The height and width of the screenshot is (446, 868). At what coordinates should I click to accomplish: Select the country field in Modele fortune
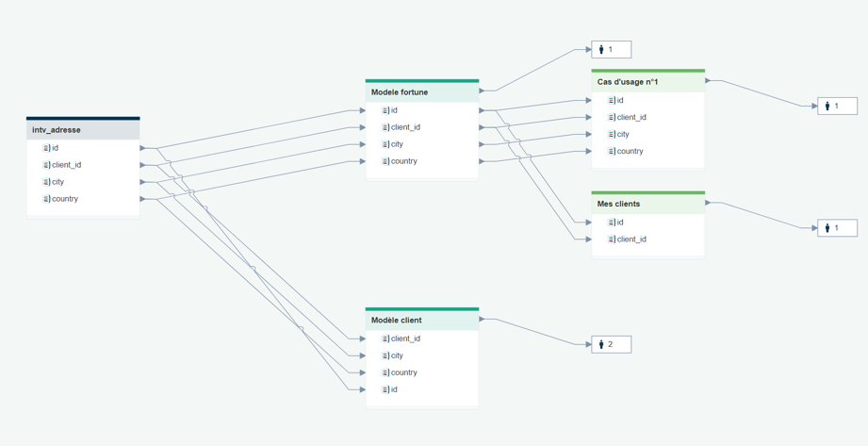click(x=422, y=161)
